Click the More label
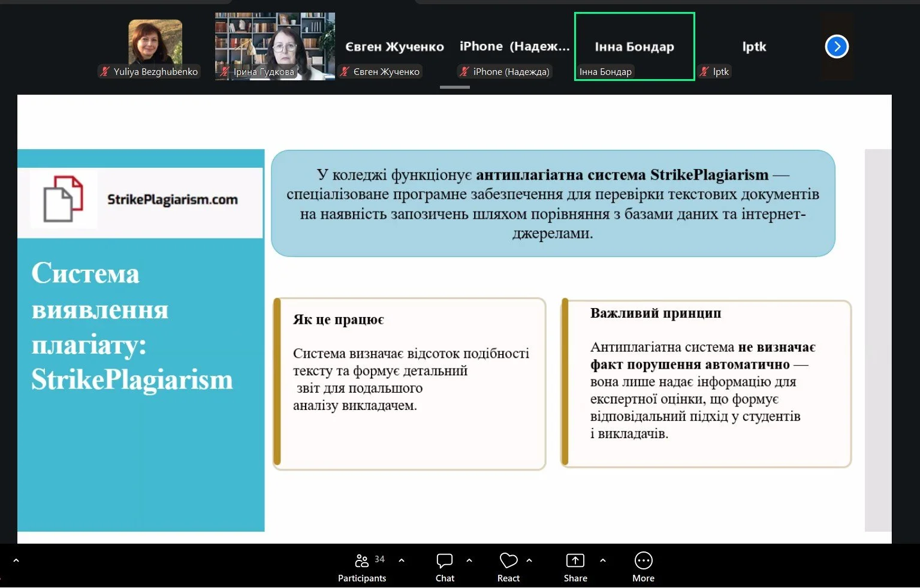Screen dimensions: 920x588 click(x=643, y=578)
